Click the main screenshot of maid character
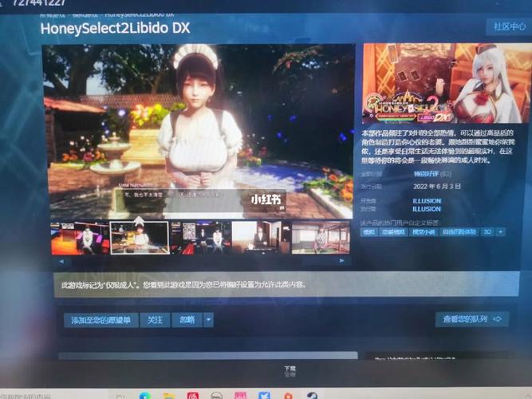The width and height of the screenshot is (532, 399). [199, 132]
